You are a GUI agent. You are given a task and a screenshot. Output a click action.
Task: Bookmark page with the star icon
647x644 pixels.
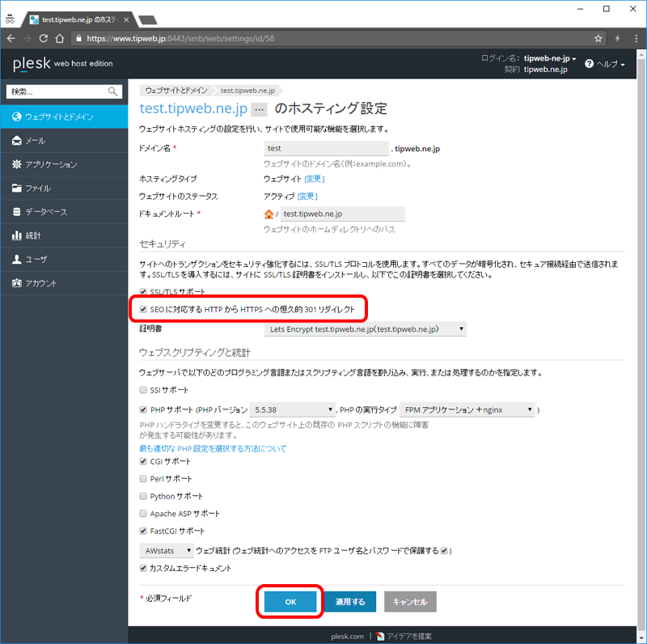click(x=598, y=38)
